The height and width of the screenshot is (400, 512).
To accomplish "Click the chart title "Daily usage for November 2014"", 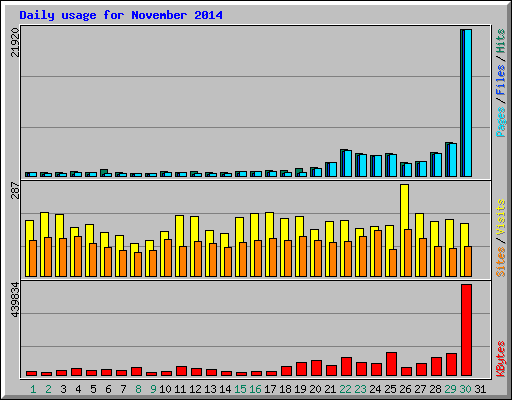I will [x=121, y=15].
